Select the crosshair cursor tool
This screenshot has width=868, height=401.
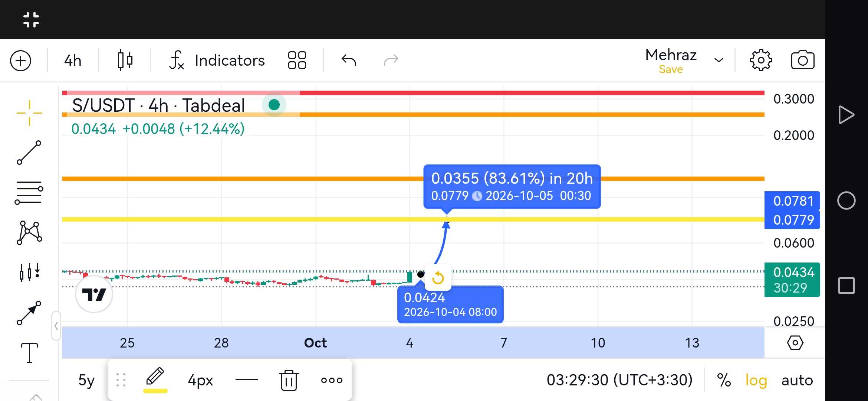click(29, 113)
